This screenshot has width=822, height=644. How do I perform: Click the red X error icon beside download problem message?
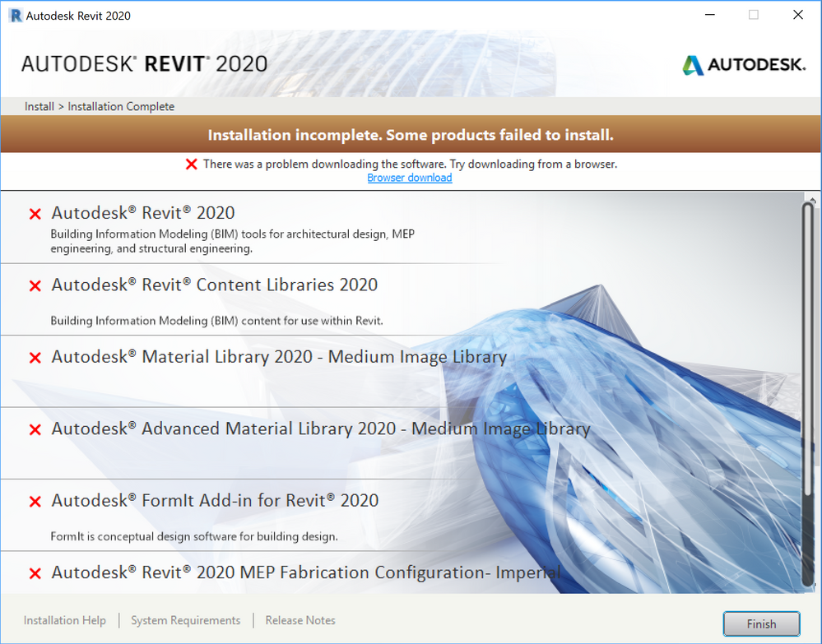[192, 164]
